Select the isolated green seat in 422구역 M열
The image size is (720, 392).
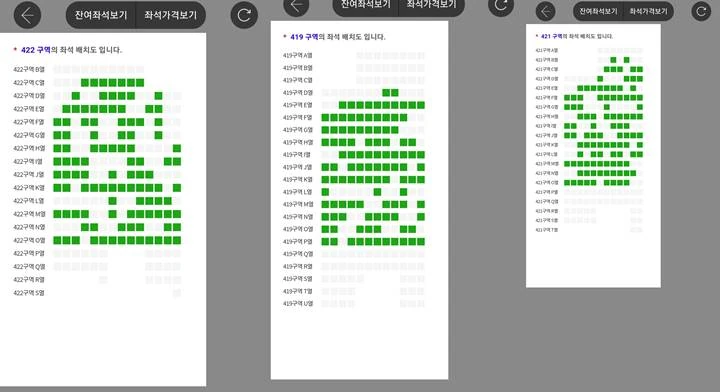point(112,214)
